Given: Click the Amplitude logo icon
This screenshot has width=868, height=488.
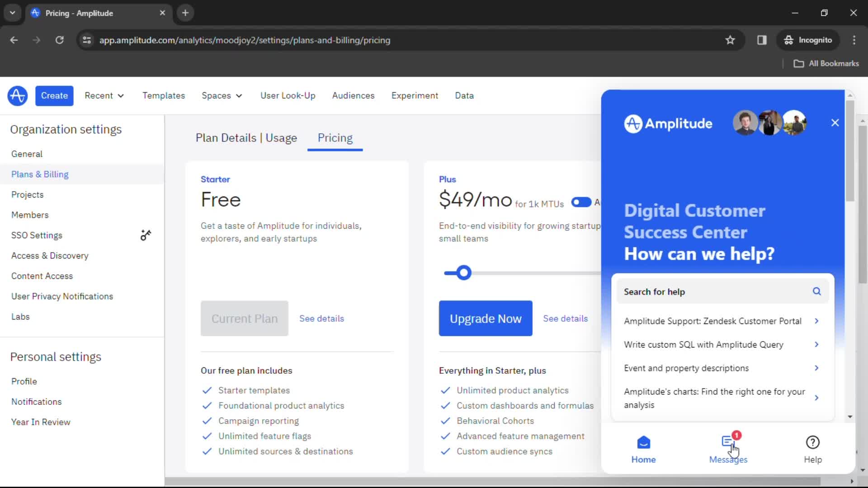Looking at the screenshot, I should (17, 95).
